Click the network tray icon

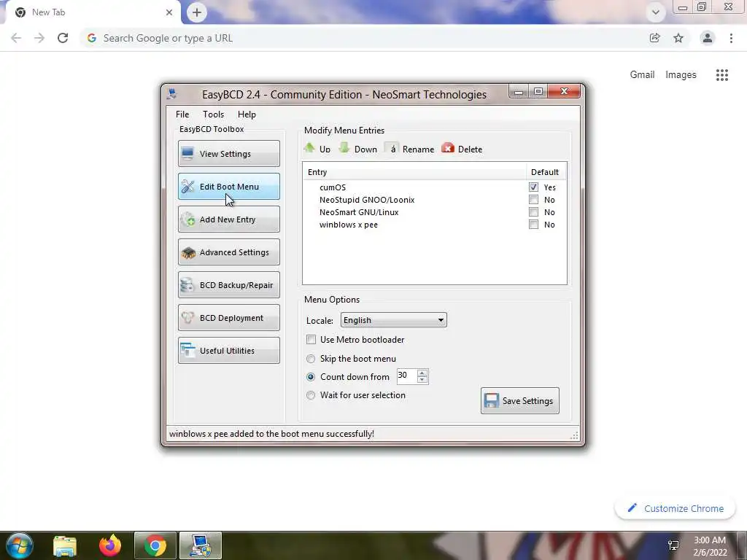tap(673, 545)
